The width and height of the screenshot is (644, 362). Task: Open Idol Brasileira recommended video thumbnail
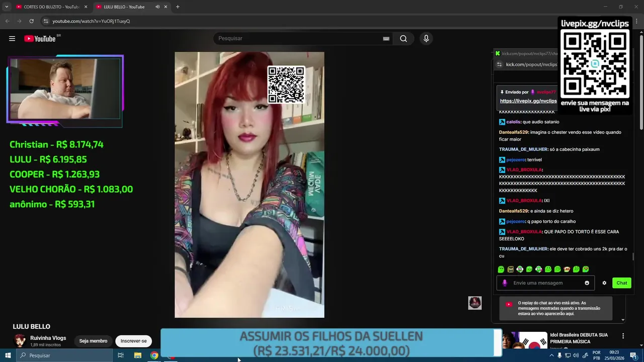tap(525, 340)
